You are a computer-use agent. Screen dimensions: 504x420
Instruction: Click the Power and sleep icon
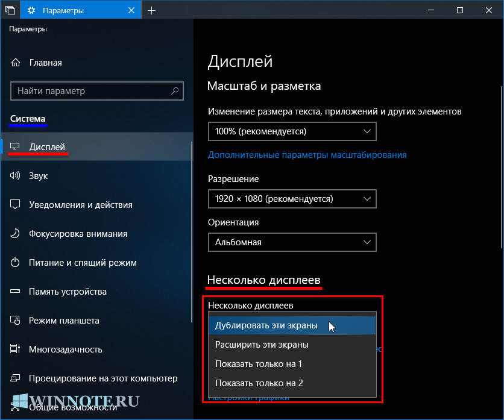tap(16, 263)
